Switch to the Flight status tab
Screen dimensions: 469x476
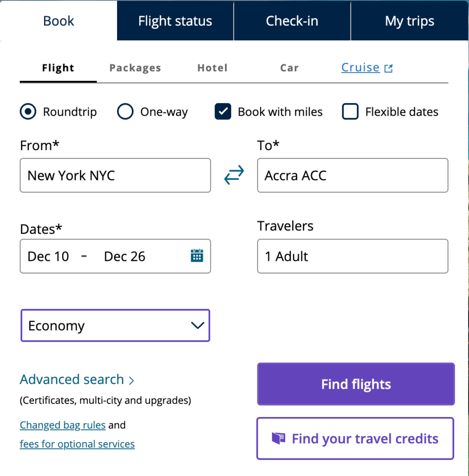[175, 20]
